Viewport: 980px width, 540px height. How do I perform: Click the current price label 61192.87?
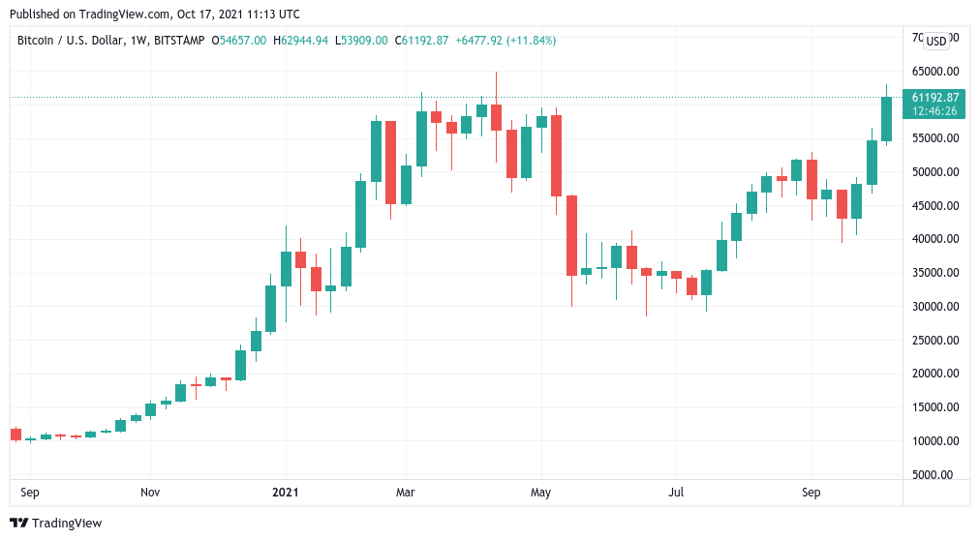click(934, 97)
